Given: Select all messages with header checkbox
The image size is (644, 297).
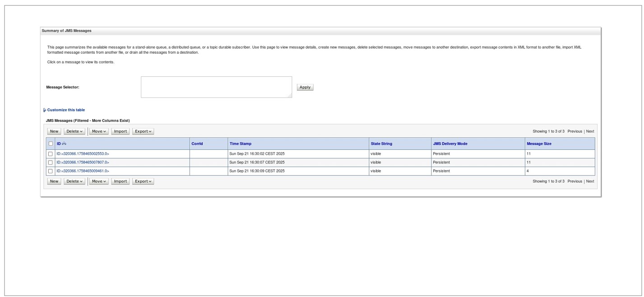Looking at the screenshot, I should point(51,144).
